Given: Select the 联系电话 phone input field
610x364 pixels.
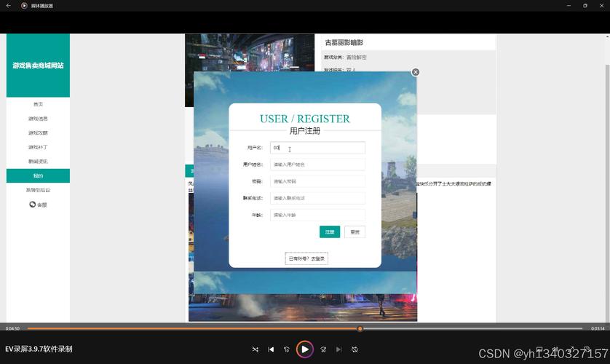Looking at the screenshot, I should 317,198.
